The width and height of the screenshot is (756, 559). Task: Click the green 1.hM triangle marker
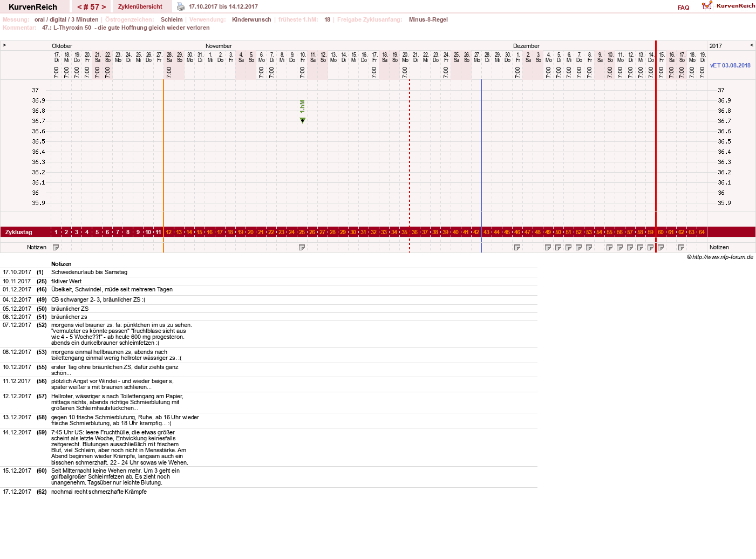(x=303, y=120)
